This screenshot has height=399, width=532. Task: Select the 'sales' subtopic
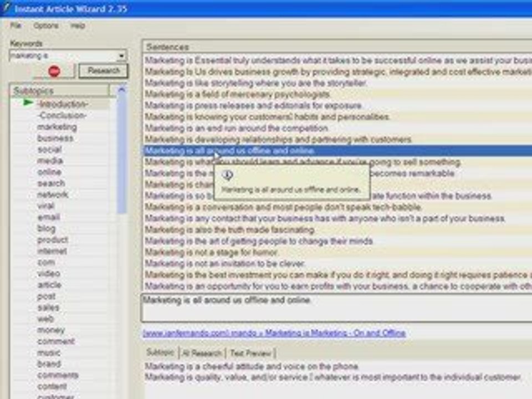48,308
